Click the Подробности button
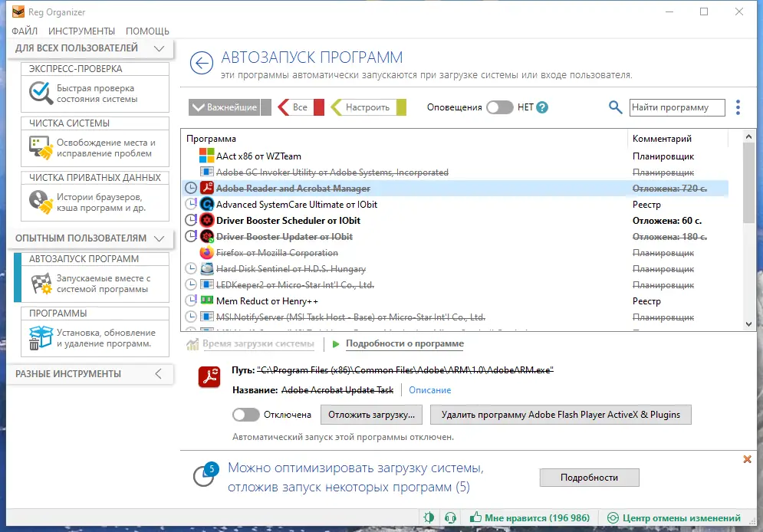763x532 pixels. [x=589, y=478]
